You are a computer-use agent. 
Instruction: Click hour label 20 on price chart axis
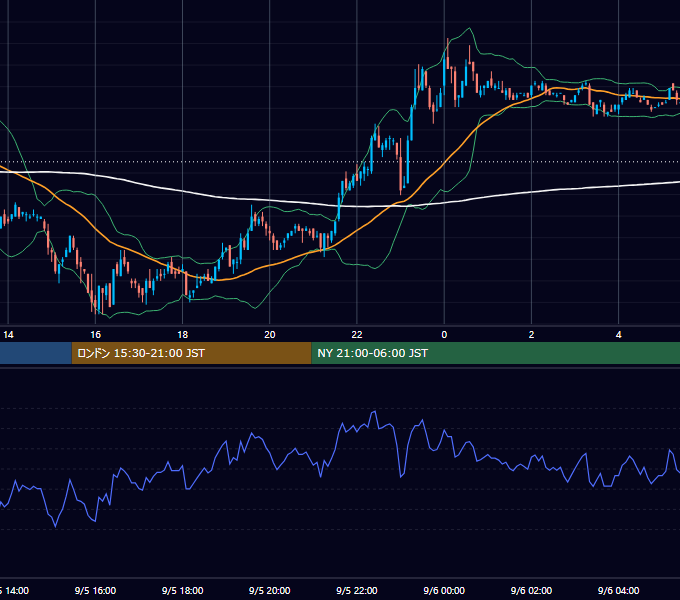(270, 334)
